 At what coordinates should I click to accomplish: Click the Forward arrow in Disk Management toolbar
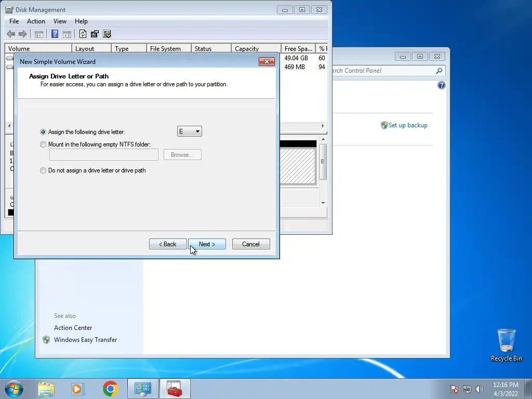click(23, 34)
